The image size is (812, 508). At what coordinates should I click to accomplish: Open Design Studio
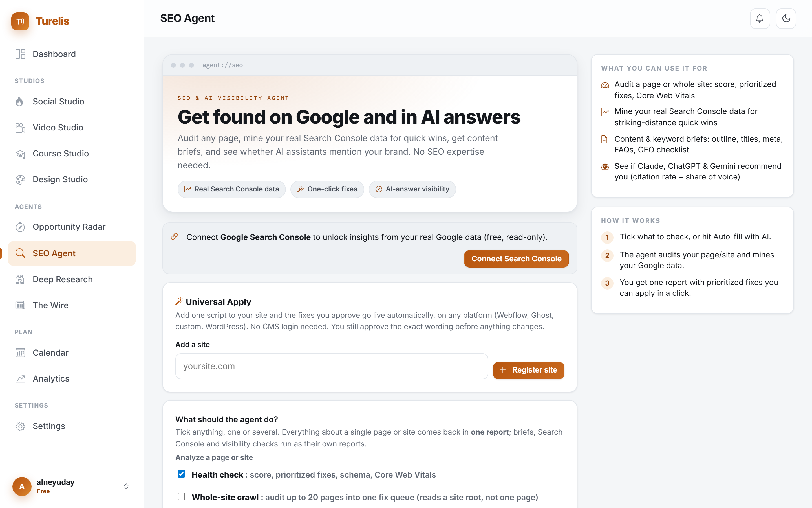pyautogui.click(x=72, y=179)
